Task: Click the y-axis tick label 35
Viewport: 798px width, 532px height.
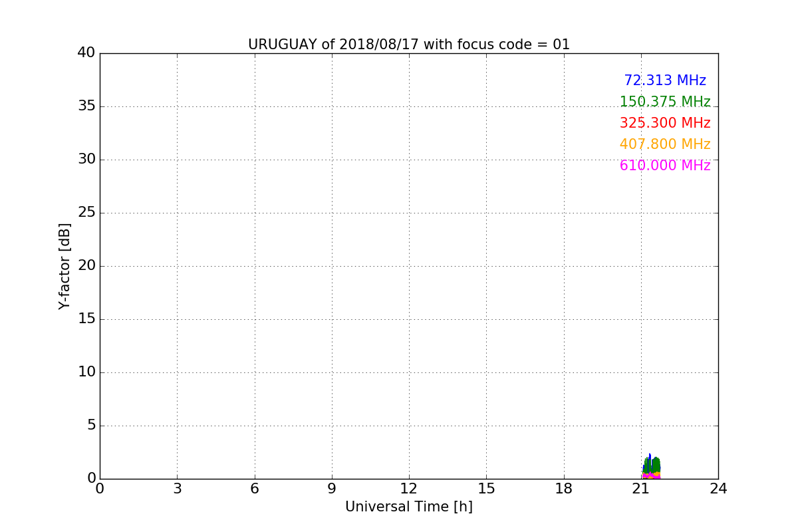Action: (86, 106)
